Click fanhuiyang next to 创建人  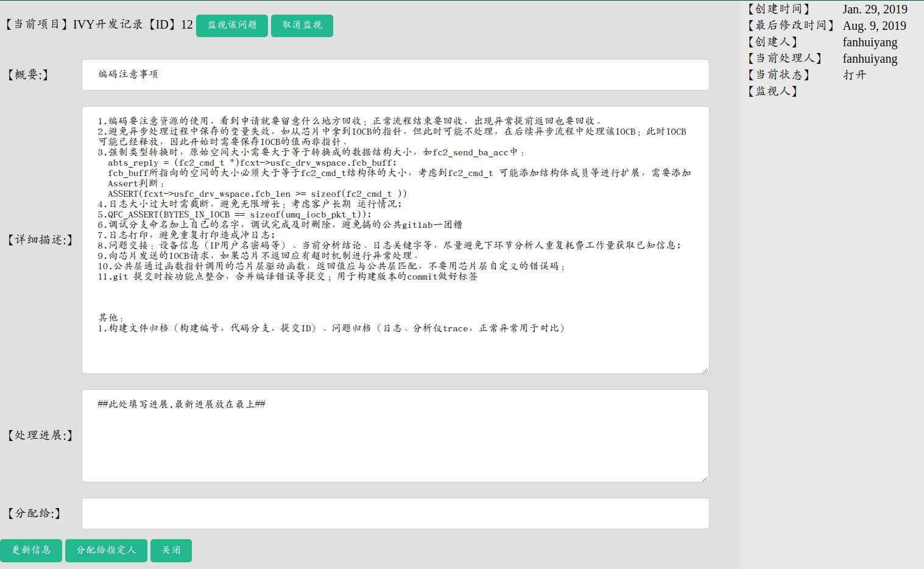(x=870, y=42)
